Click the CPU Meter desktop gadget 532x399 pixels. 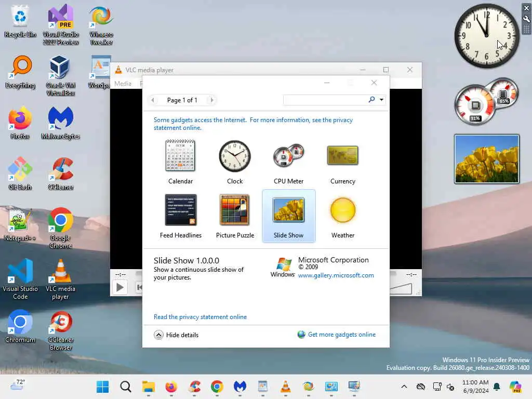[x=486, y=101]
